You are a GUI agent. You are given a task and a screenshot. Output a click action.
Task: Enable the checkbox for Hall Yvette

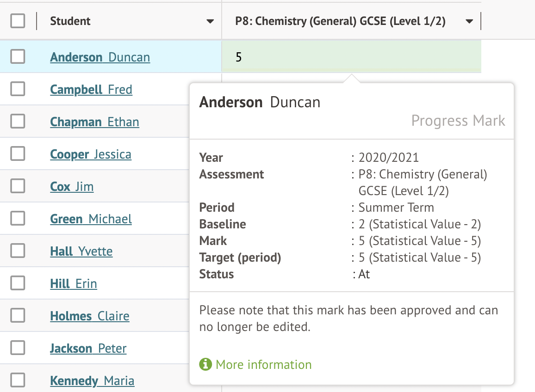pyautogui.click(x=18, y=251)
